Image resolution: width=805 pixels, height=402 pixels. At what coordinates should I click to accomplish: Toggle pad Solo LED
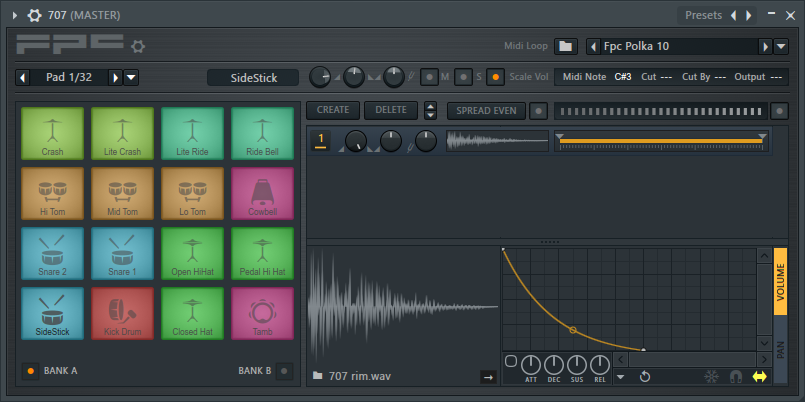(x=464, y=77)
